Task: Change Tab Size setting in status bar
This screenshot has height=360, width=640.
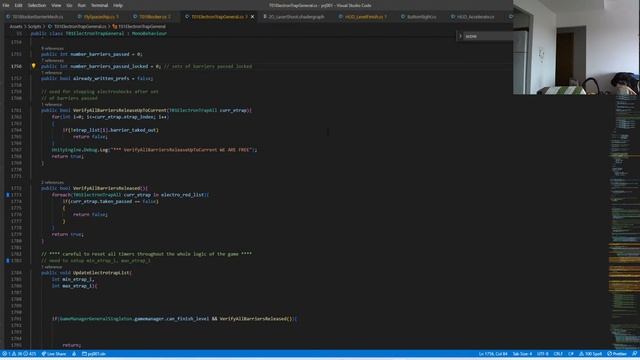Action: pyautogui.click(x=522, y=354)
